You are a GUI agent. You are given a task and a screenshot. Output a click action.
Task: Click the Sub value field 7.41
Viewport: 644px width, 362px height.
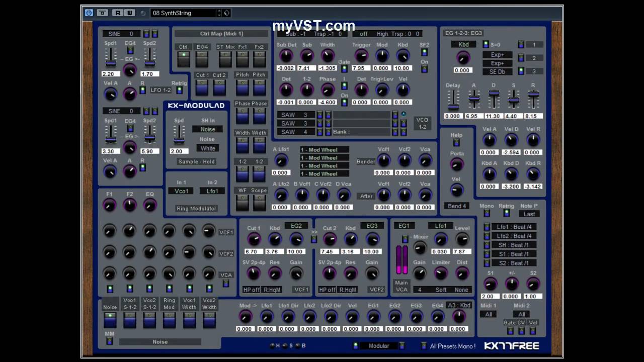coord(306,68)
